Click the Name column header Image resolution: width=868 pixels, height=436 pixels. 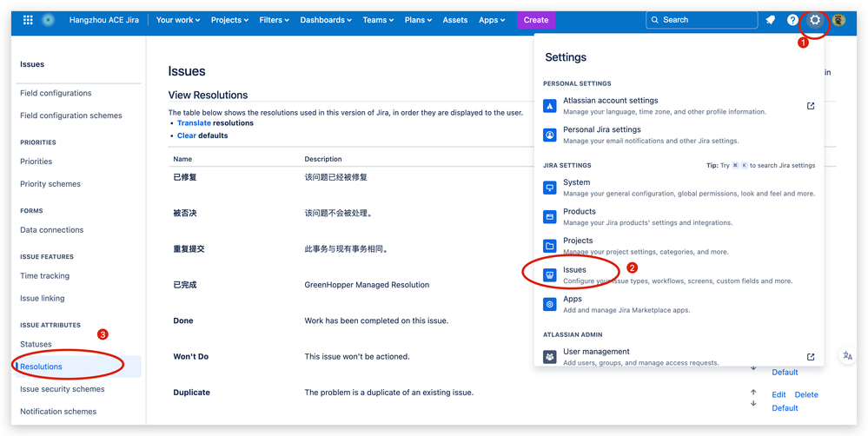(x=182, y=159)
